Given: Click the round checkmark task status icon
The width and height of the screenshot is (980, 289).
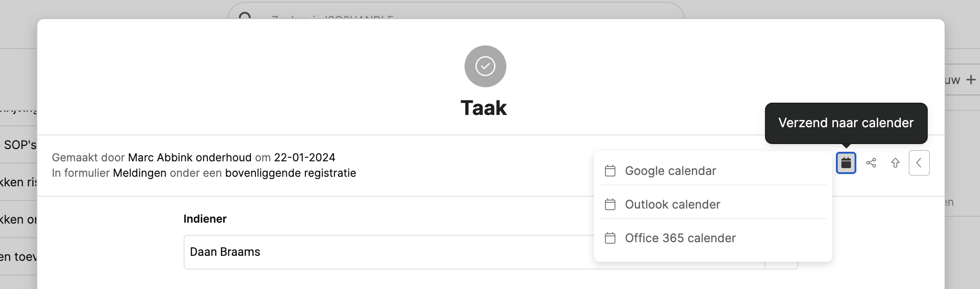Looking at the screenshot, I should [485, 66].
